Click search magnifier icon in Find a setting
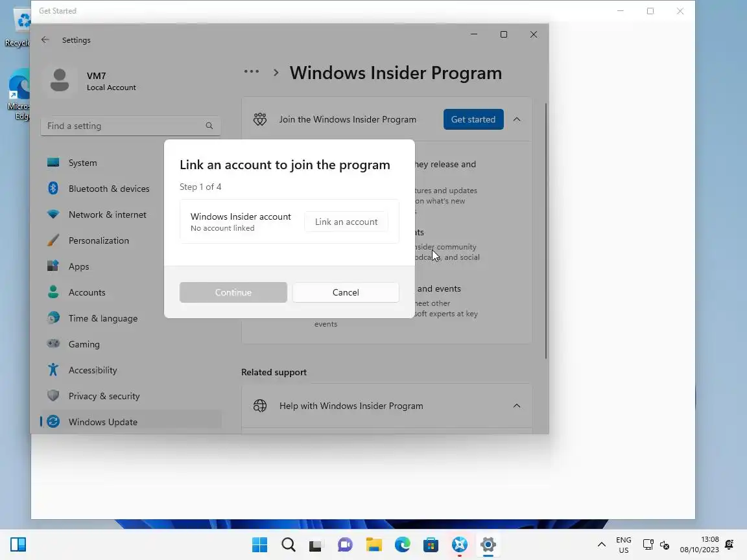 [209, 126]
